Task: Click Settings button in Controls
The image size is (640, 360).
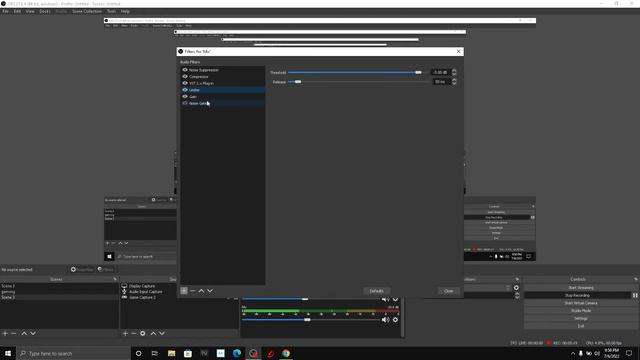Action: click(x=581, y=318)
